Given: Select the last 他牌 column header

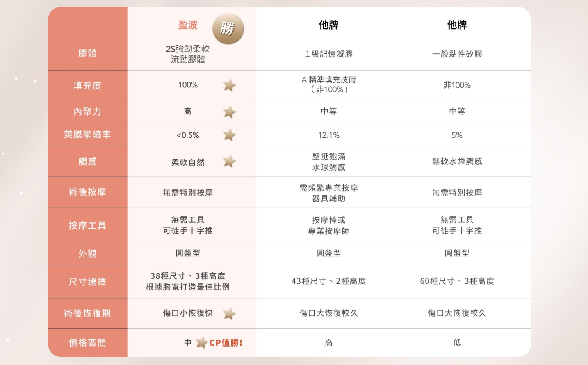Looking at the screenshot, I should tap(457, 25).
